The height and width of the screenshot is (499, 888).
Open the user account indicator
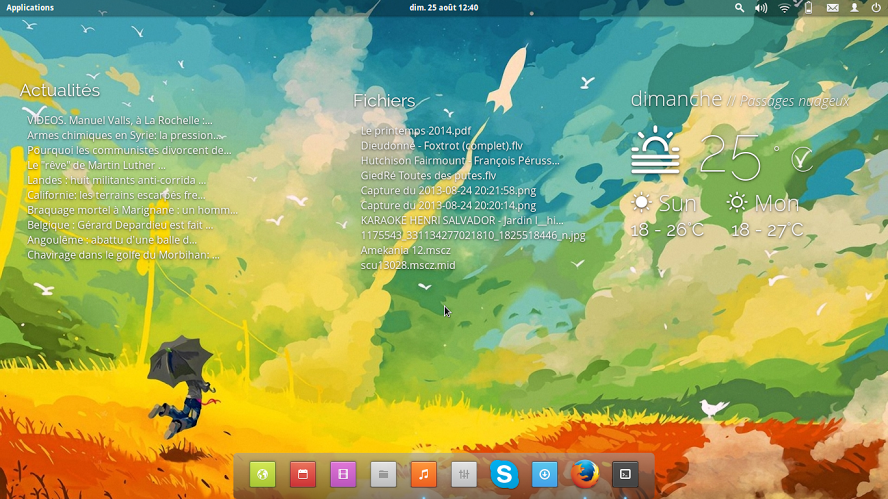tap(854, 7)
